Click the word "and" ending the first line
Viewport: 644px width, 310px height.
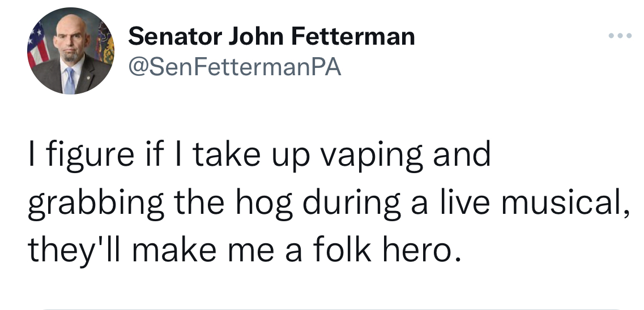pos(461,156)
